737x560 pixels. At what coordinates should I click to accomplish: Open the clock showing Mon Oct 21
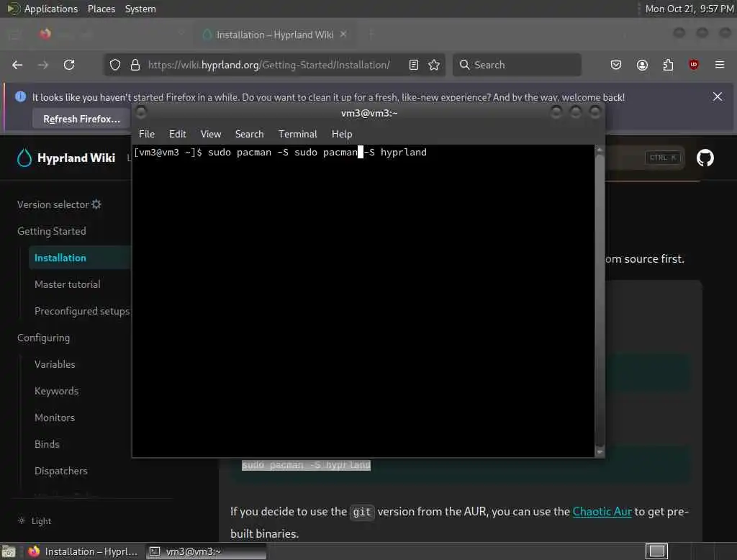pos(689,9)
